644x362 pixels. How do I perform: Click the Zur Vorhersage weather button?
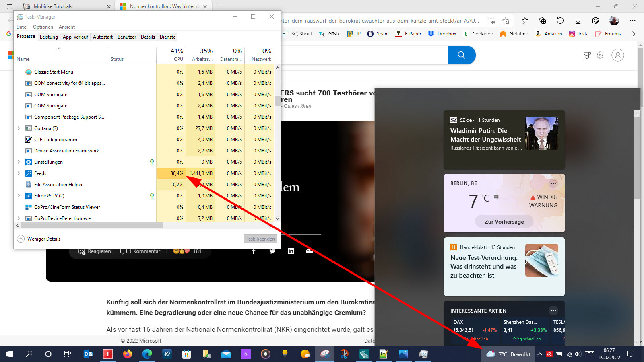click(504, 222)
